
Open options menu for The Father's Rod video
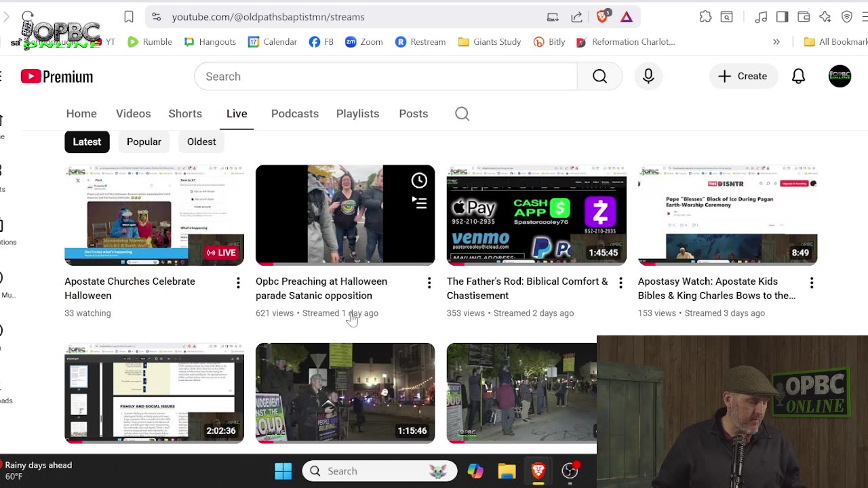coord(620,283)
